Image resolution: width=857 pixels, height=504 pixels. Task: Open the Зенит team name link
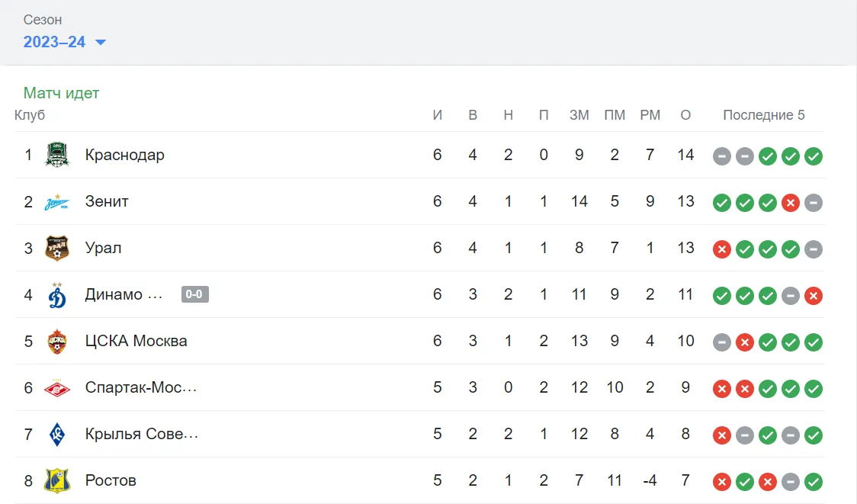(107, 202)
